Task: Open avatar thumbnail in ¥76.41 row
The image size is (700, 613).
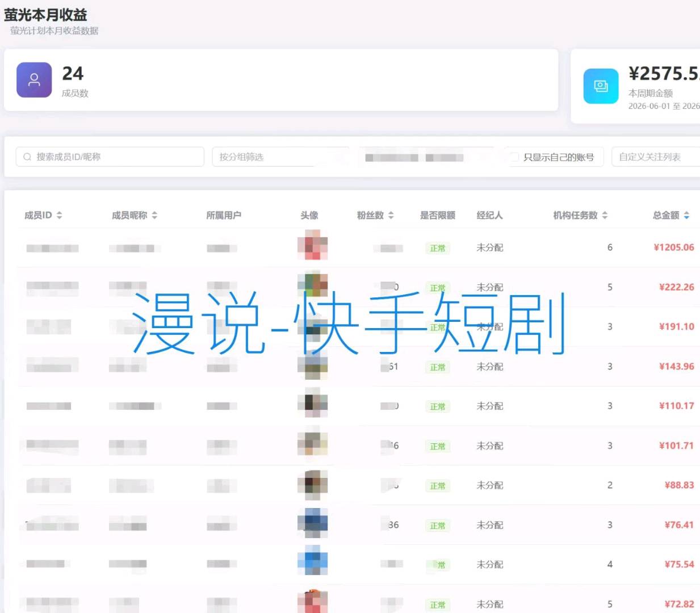Action: tap(312, 523)
